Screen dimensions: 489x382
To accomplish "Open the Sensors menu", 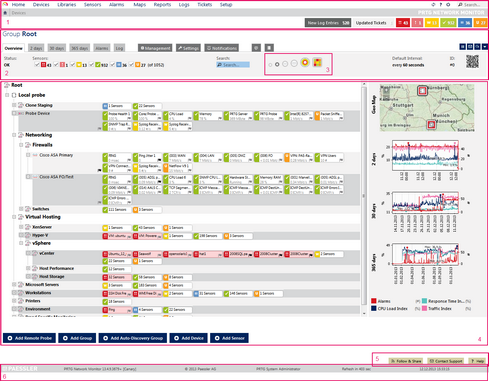I will (92, 5).
